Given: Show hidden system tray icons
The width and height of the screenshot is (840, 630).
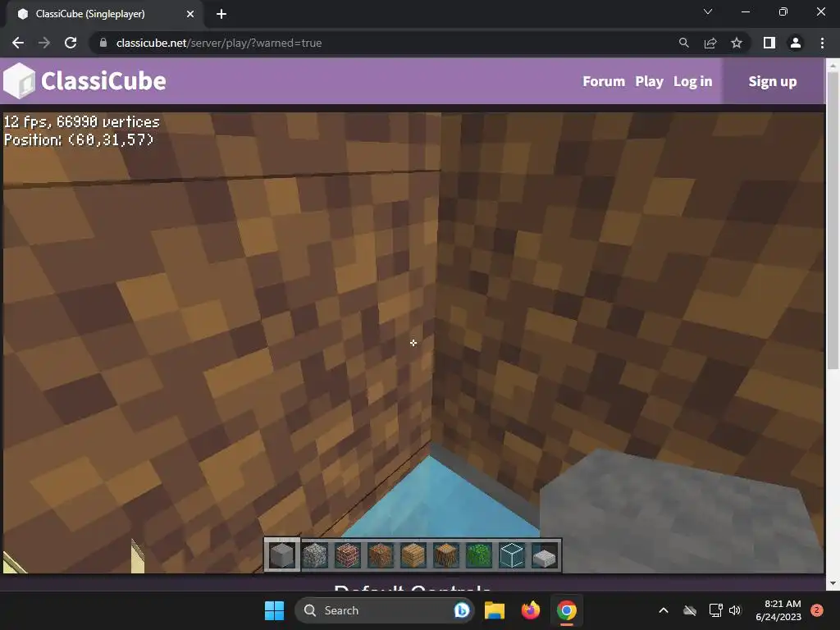Looking at the screenshot, I should tap(663, 610).
